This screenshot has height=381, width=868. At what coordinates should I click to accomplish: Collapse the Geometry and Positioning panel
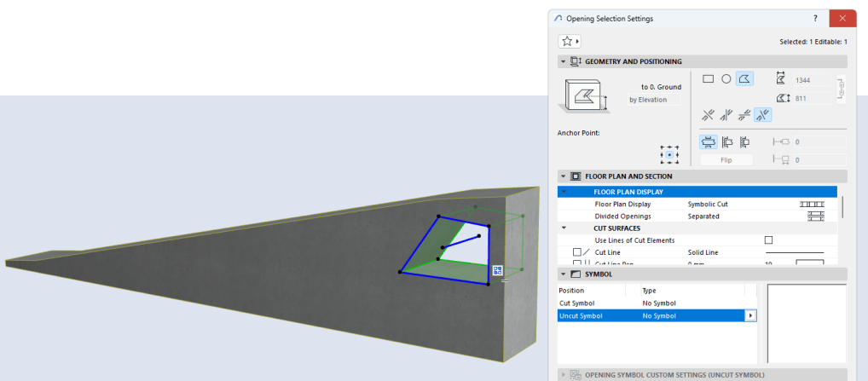(x=564, y=61)
